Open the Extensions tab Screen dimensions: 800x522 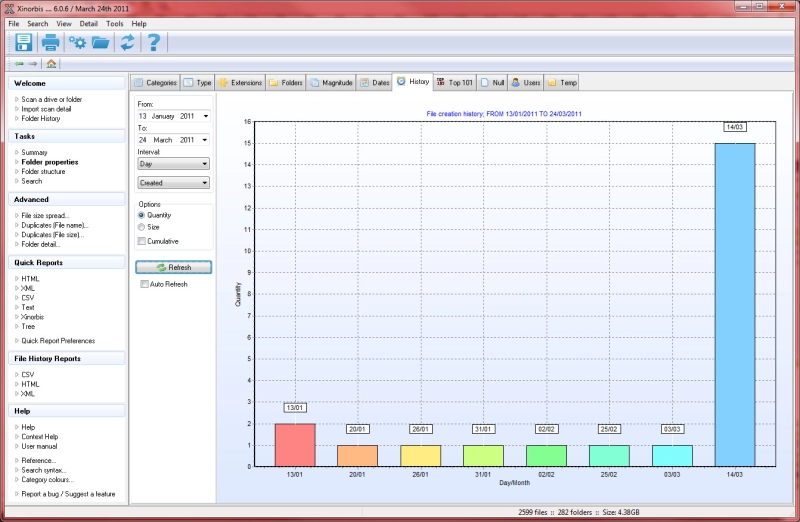pos(240,83)
